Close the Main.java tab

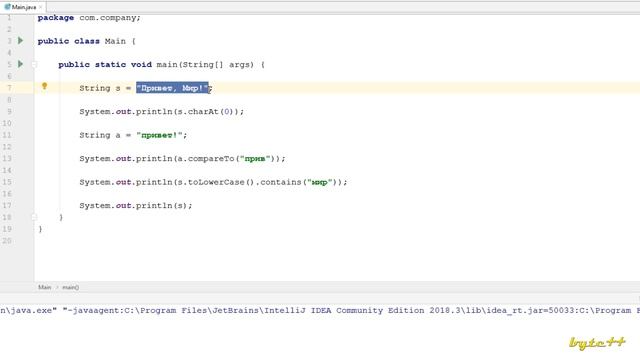(x=40, y=7)
